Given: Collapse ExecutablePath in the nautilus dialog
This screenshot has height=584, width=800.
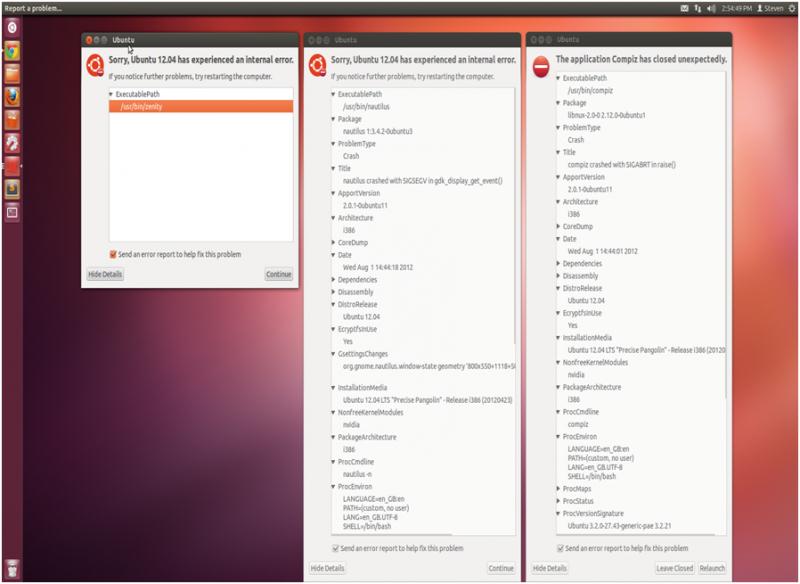Looking at the screenshot, I should [333, 94].
